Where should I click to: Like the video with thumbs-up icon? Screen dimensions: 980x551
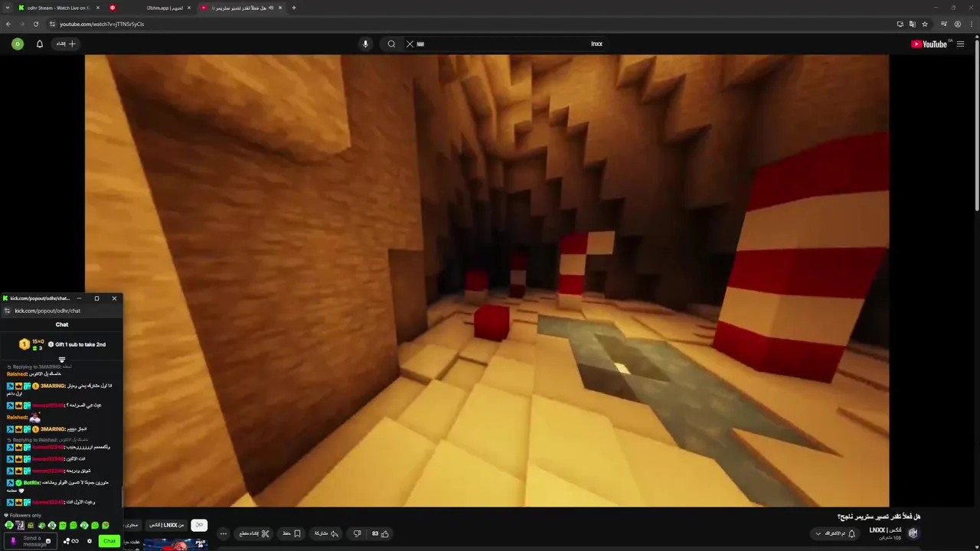pyautogui.click(x=381, y=533)
